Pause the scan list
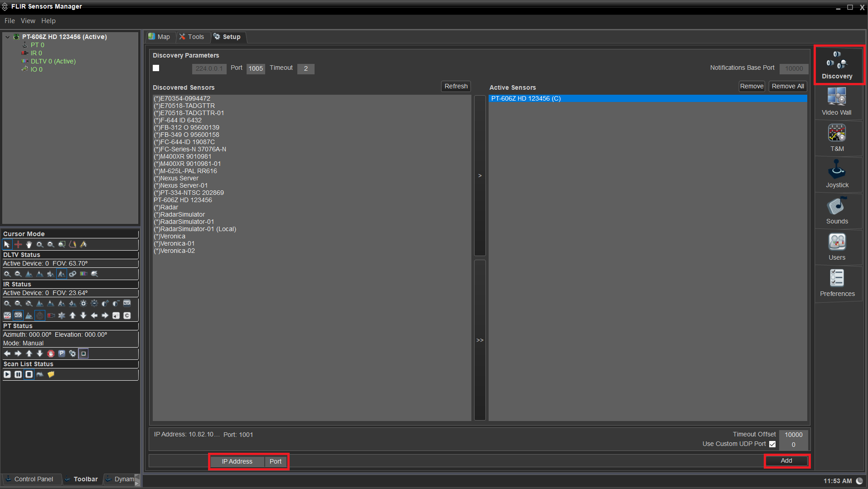This screenshot has height=489, width=868. (x=18, y=374)
